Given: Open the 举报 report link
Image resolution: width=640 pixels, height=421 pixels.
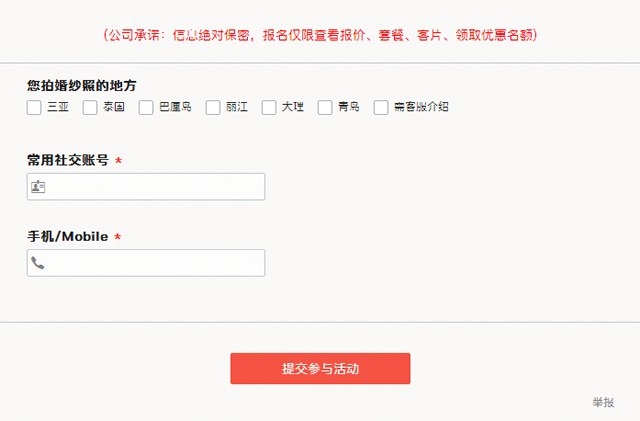Looking at the screenshot, I should pos(603,402).
